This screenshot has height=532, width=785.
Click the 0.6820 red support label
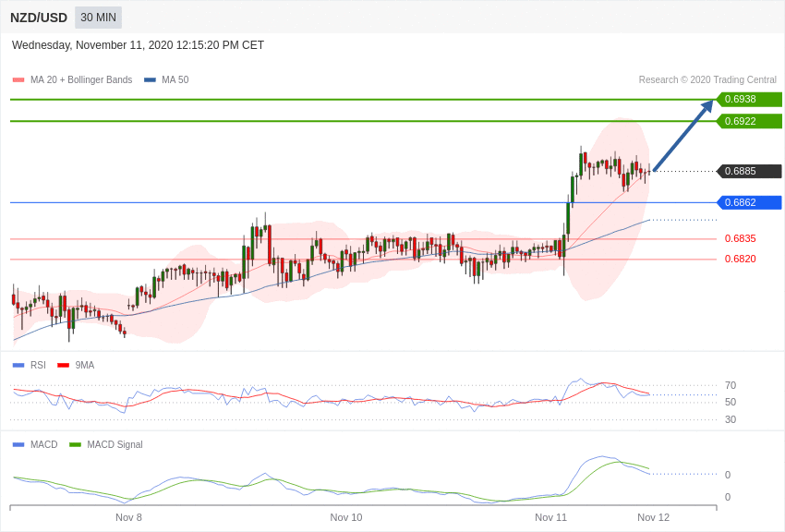pyautogui.click(x=740, y=259)
